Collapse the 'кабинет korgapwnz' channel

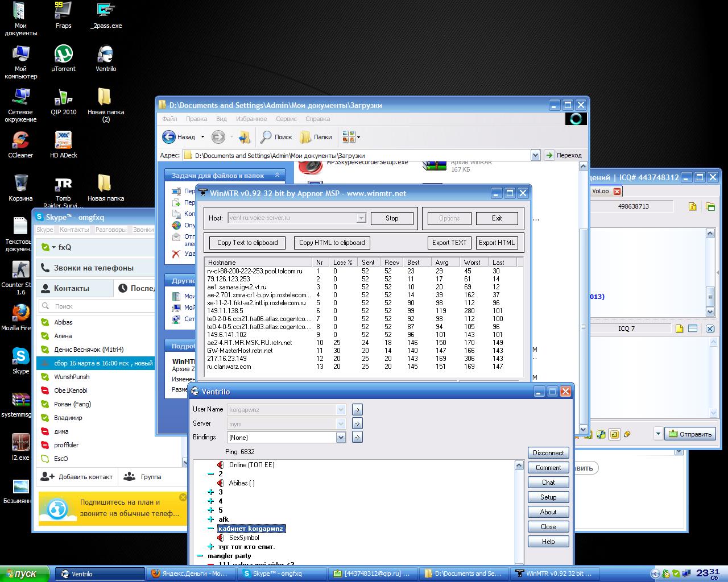tap(211, 529)
